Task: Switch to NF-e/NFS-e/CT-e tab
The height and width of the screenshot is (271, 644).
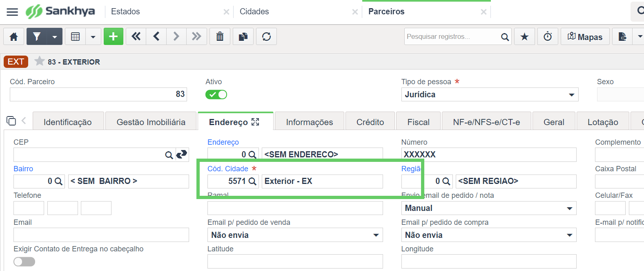Action: (486, 122)
